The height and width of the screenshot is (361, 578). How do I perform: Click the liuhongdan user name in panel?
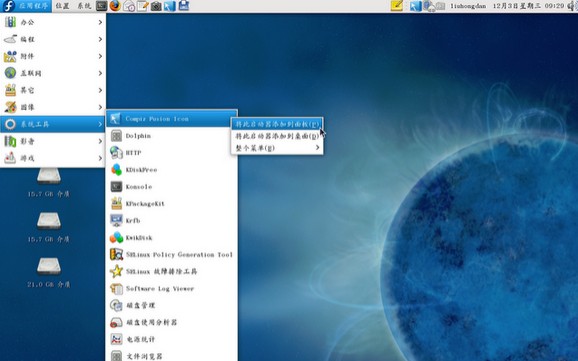pos(468,6)
